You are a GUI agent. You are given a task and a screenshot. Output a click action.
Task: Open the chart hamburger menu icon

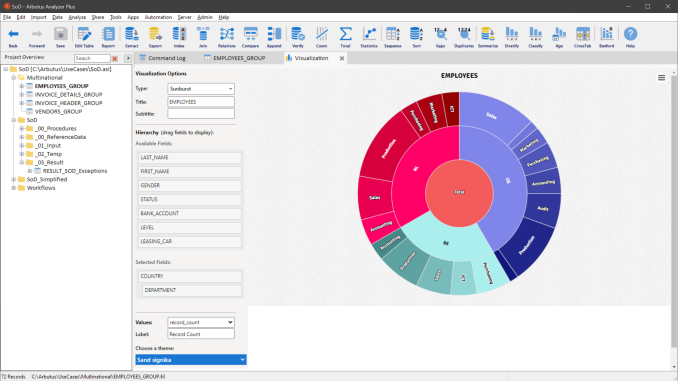tap(661, 78)
